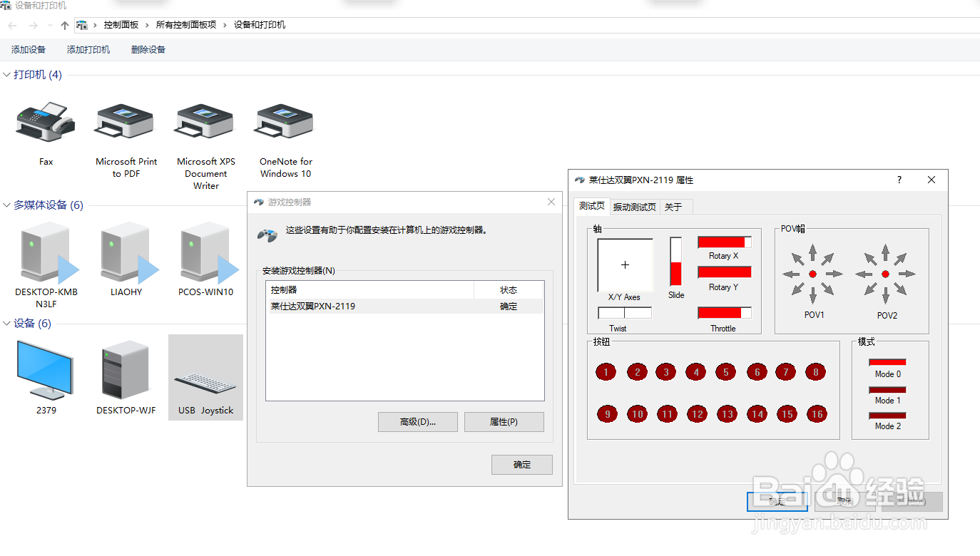Click POV1 up arrow
This screenshot has height=556, width=980.
coord(812,252)
